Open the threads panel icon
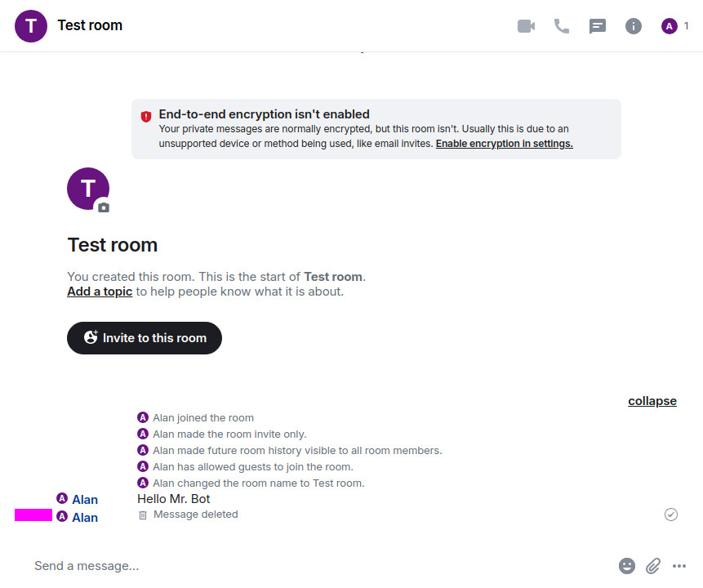 pos(598,26)
